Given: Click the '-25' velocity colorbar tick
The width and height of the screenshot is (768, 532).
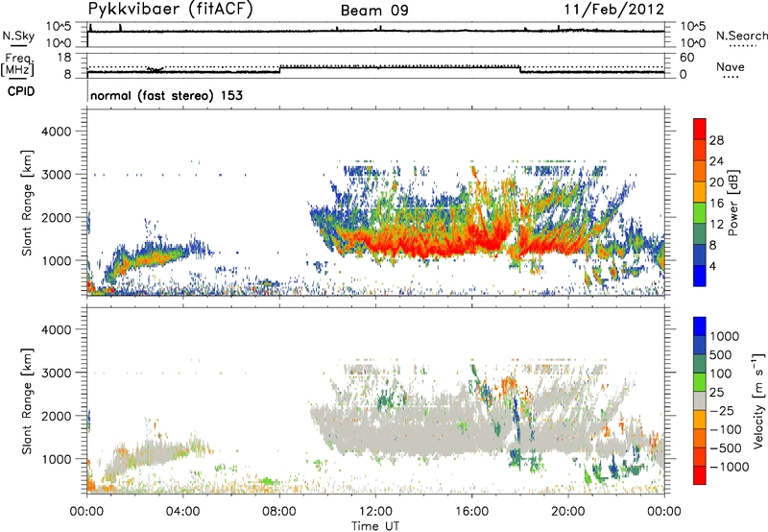Looking at the screenshot, I should (723, 410).
